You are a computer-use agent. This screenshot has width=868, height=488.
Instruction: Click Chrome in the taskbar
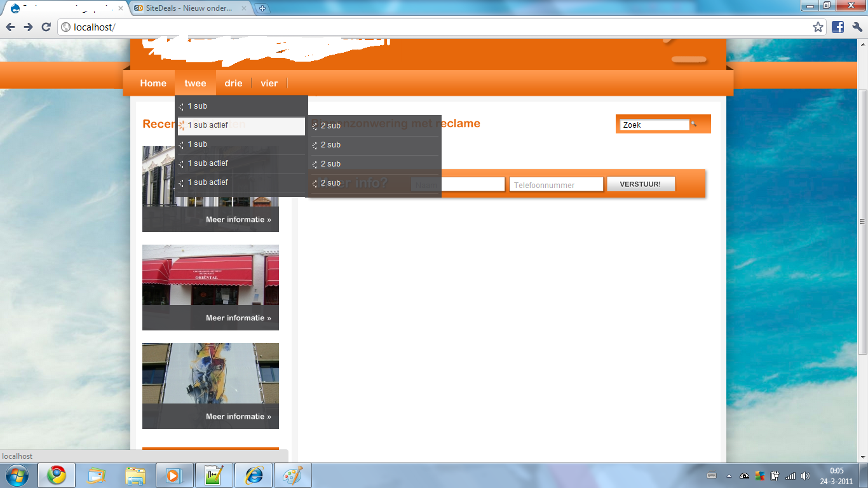coord(56,475)
